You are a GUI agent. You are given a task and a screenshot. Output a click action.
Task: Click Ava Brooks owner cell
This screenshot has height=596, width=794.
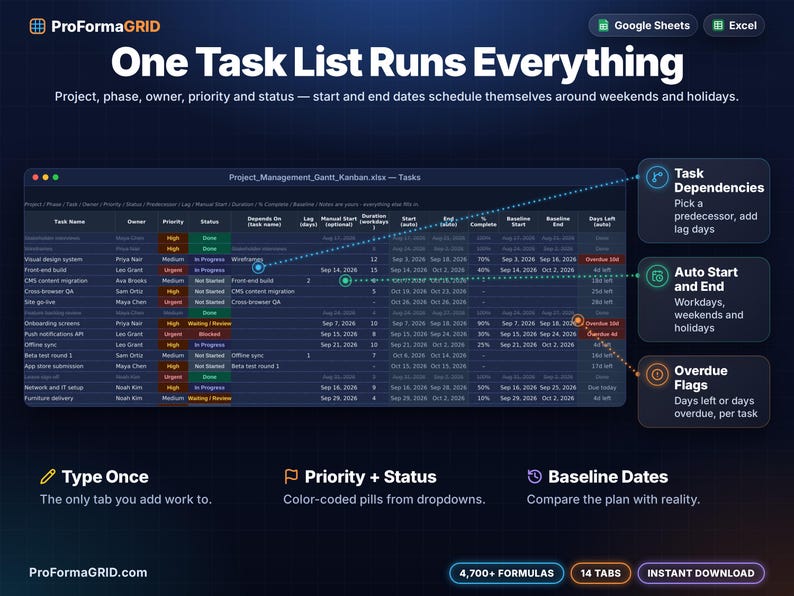coord(136,281)
